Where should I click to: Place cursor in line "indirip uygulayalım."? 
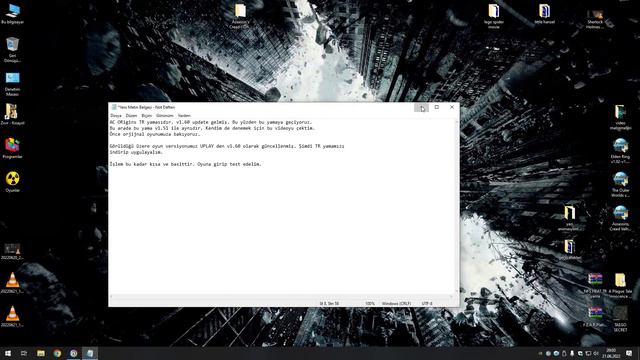[136, 152]
